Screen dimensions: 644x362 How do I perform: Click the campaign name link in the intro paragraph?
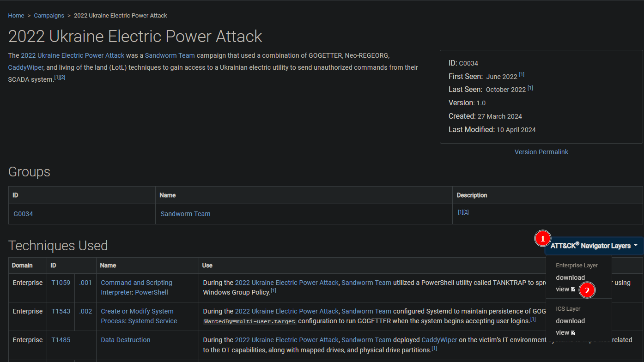73,55
